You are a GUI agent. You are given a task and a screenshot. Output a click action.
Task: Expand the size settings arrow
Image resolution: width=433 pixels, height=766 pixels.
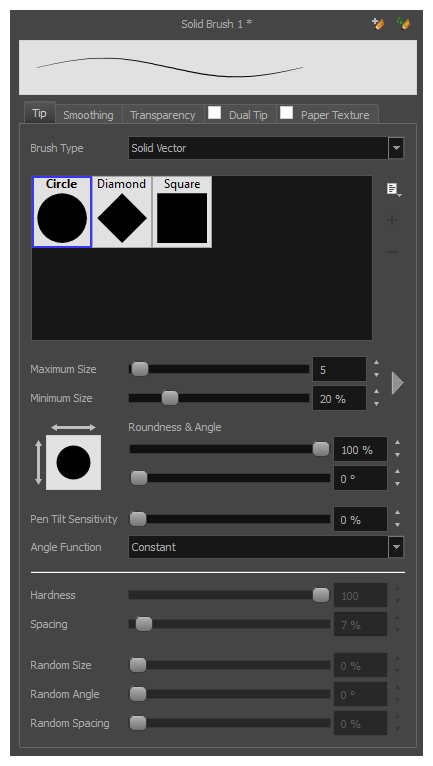[x=397, y=383]
